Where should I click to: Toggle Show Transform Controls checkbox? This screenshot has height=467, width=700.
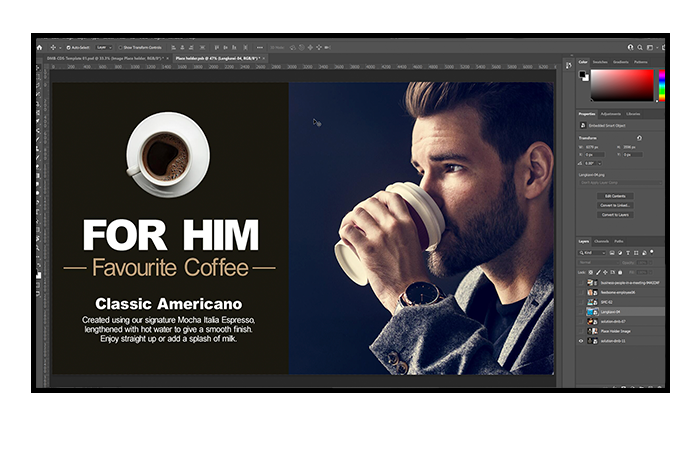(120, 47)
